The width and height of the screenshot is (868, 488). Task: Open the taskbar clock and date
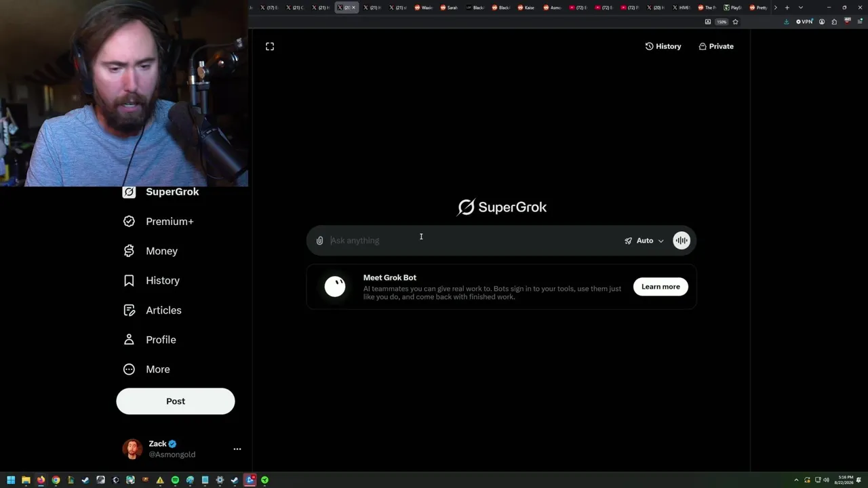[844, 480]
